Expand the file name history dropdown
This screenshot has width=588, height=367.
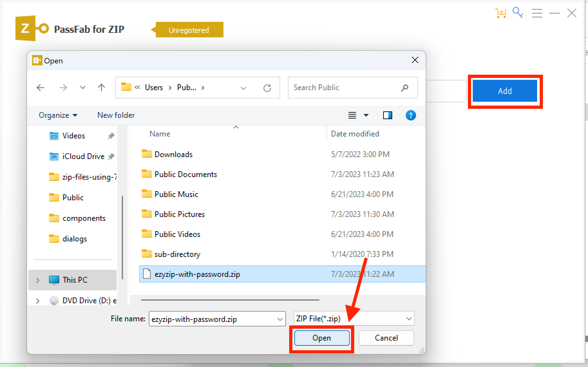[x=279, y=319]
